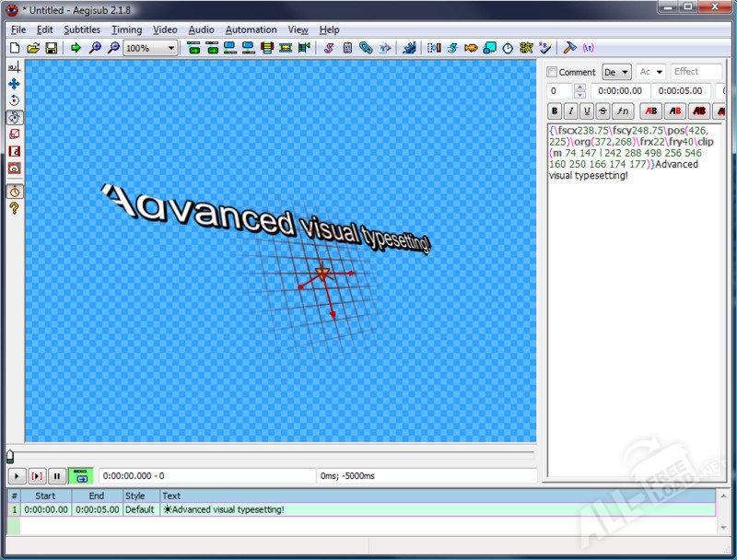Click the Effect input field
This screenshot has width=737, height=560.
[696, 72]
